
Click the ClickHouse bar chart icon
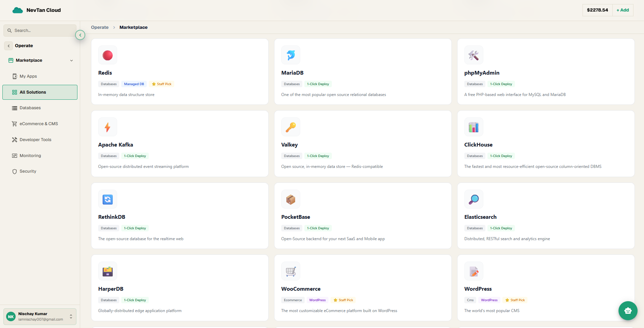(x=474, y=127)
